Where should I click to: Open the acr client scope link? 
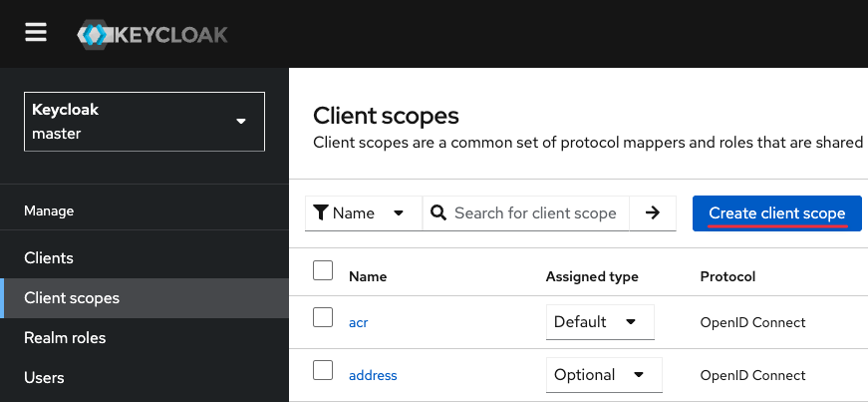click(x=359, y=322)
